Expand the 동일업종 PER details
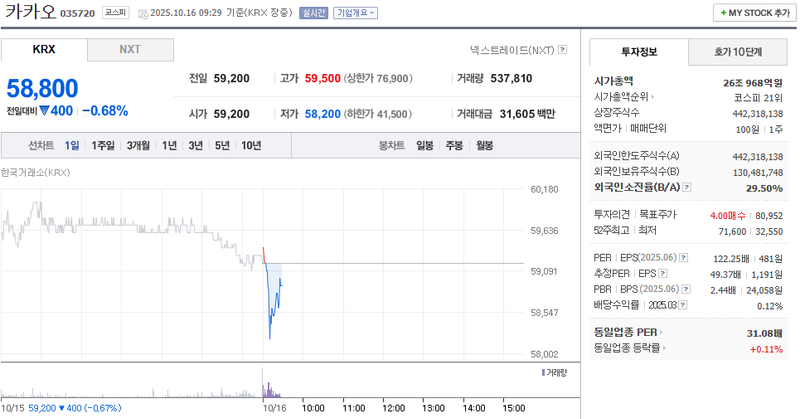800x419 pixels. pyautogui.click(x=662, y=333)
